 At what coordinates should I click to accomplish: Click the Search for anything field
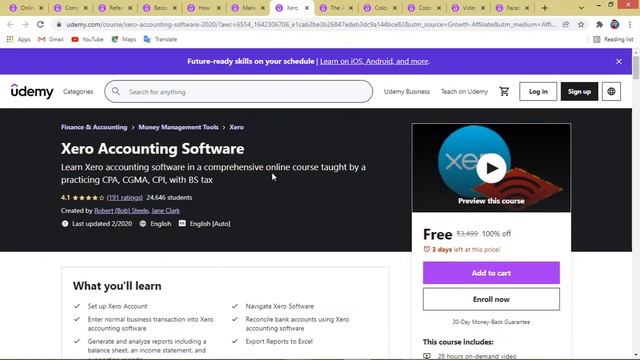pyautogui.click(x=238, y=91)
